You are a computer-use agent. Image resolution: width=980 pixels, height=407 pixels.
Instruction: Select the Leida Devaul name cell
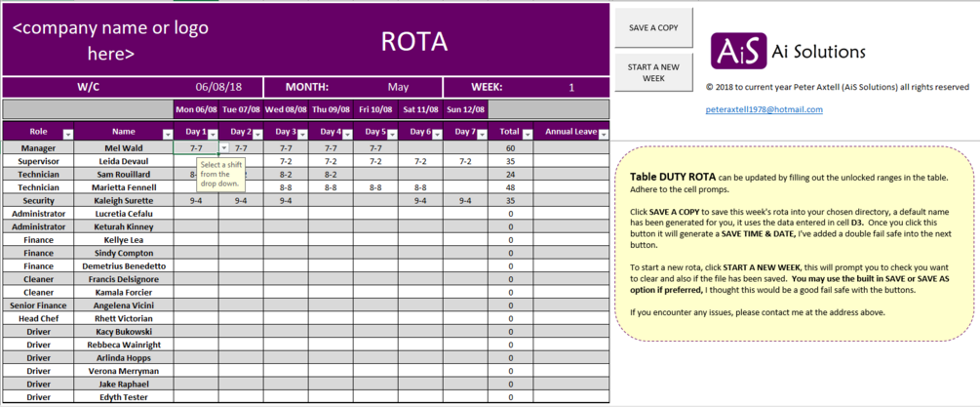pos(124,161)
